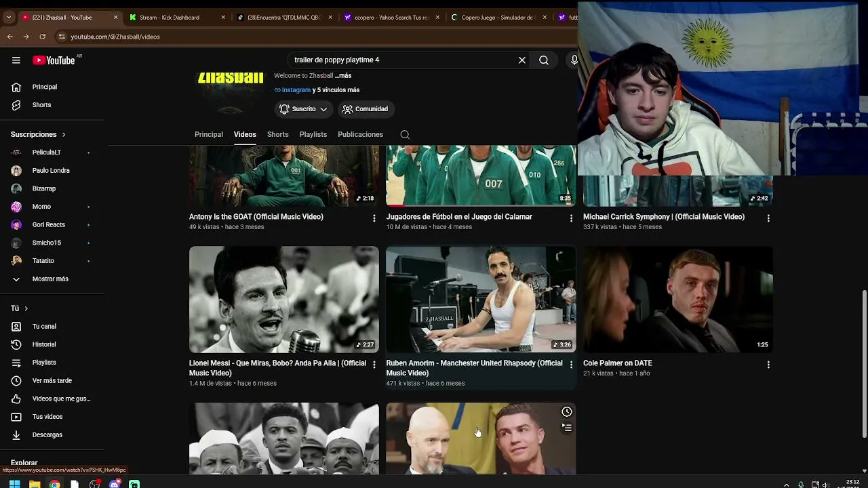
Task: Open the Lionel Messi Que Miras Bobo title
Action: tap(277, 368)
